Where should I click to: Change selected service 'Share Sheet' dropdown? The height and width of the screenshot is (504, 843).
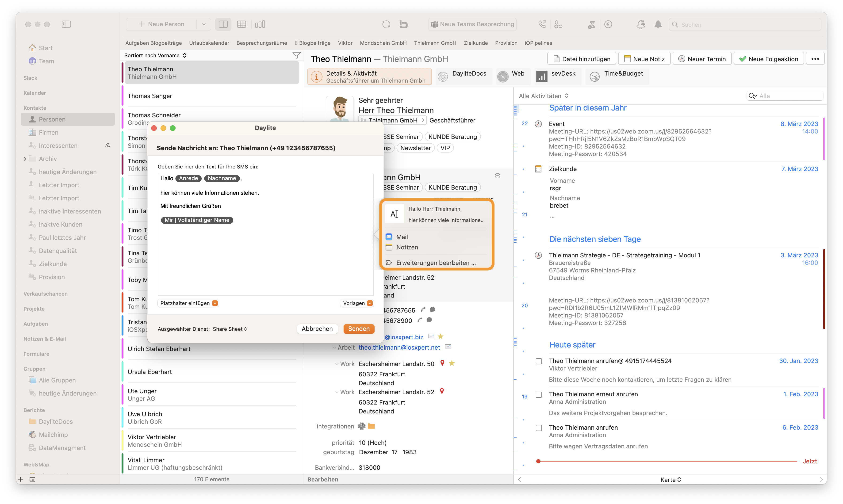pos(230,329)
